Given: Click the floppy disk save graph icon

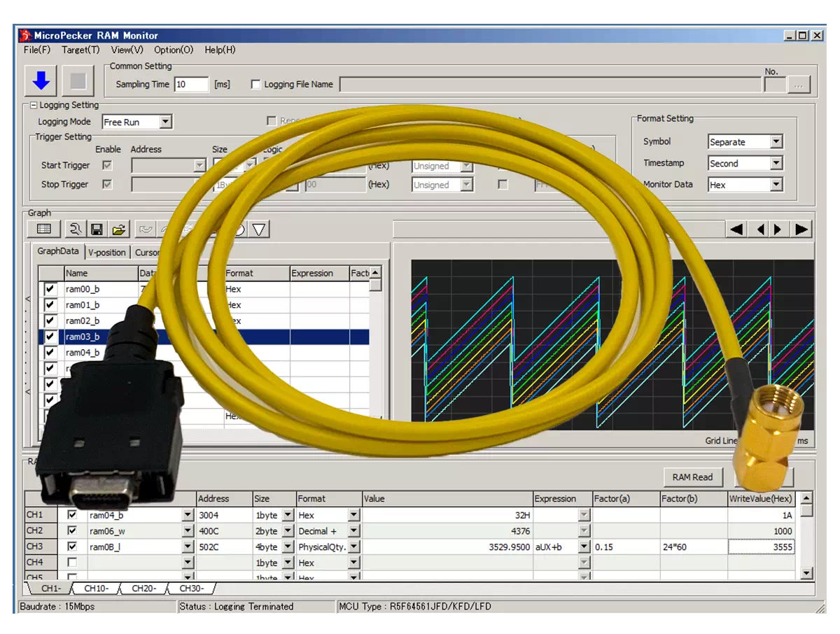Looking at the screenshot, I should coord(97,229).
